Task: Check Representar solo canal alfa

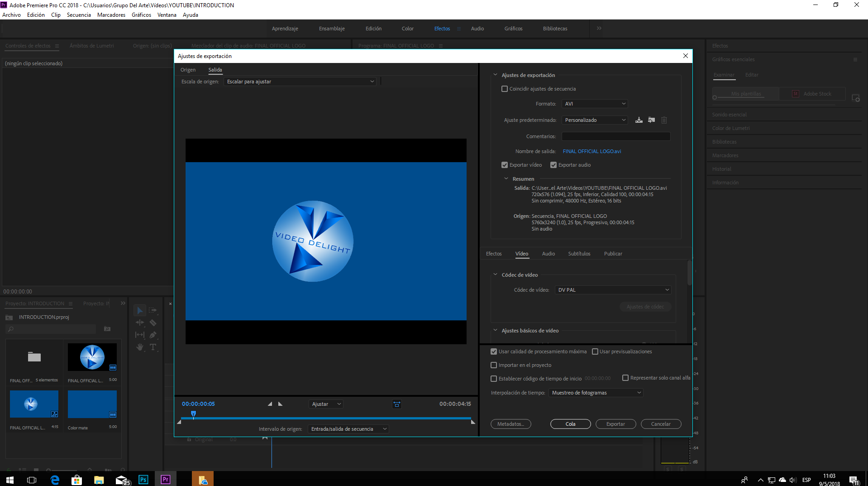Action: (625, 378)
